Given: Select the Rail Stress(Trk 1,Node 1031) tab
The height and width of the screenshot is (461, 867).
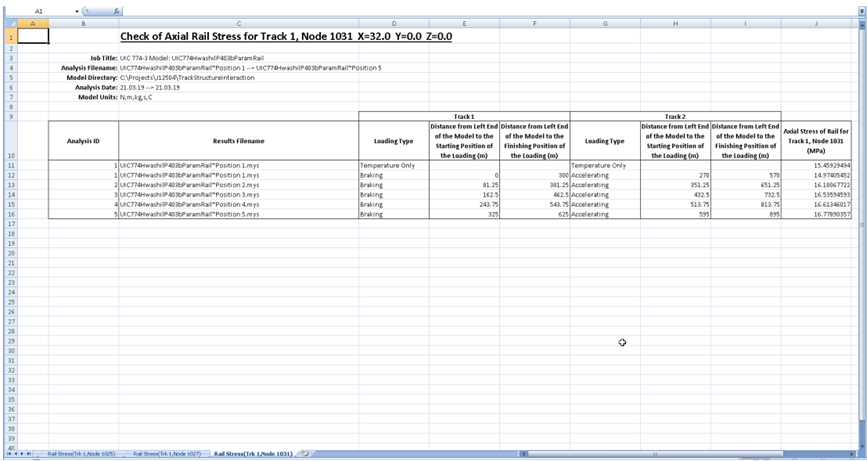Looking at the screenshot, I should coord(253,454).
